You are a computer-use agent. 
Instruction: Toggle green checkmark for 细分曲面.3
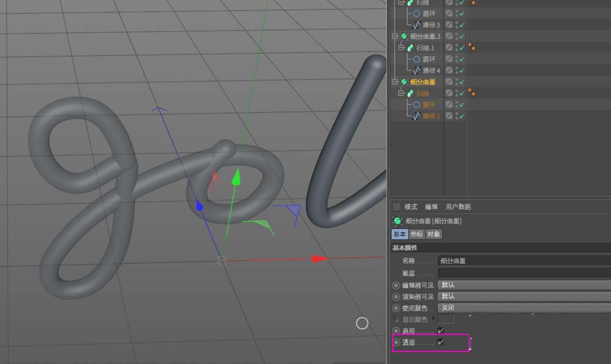tap(462, 37)
